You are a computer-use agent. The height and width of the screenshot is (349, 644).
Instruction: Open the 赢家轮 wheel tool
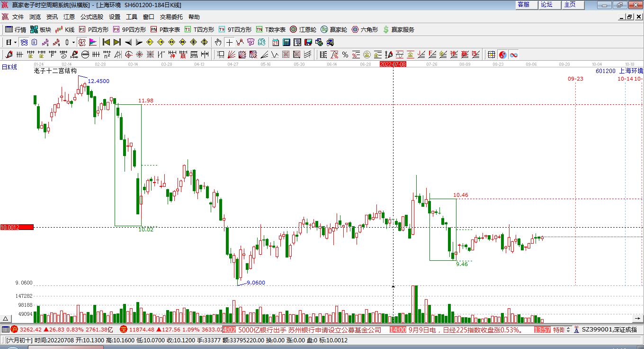(334, 29)
